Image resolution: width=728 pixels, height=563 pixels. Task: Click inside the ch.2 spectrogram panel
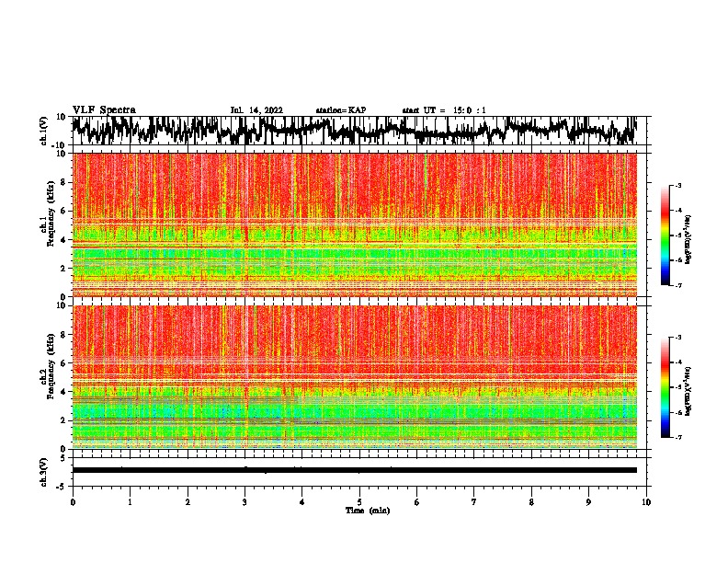(354, 377)
